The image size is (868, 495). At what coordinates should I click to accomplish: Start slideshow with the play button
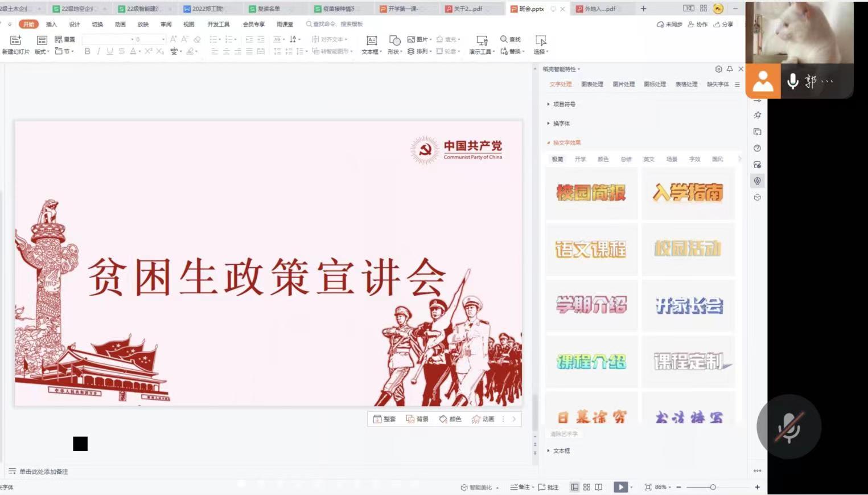tap(620, 487)
